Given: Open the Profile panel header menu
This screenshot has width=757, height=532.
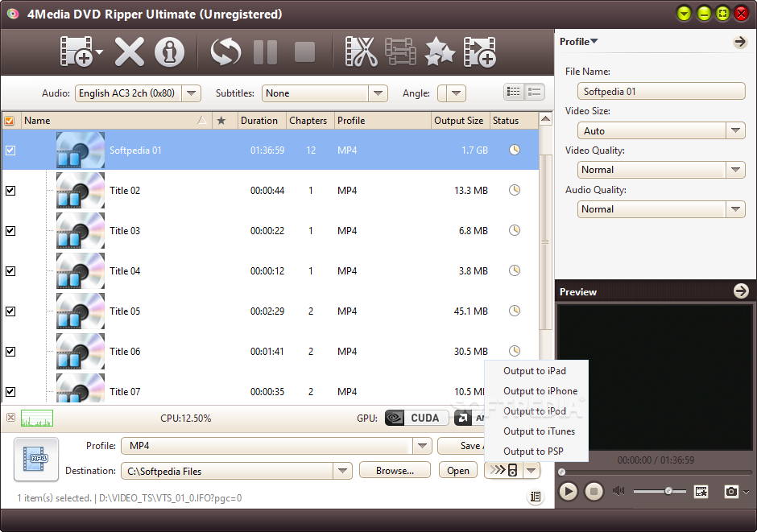Looking at the screenshot, I should point(578,42).
